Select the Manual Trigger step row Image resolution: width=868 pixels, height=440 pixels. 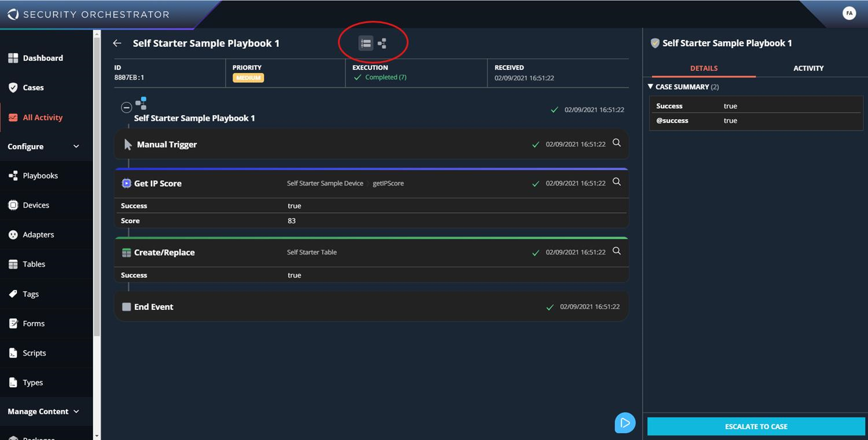point(372,144)
